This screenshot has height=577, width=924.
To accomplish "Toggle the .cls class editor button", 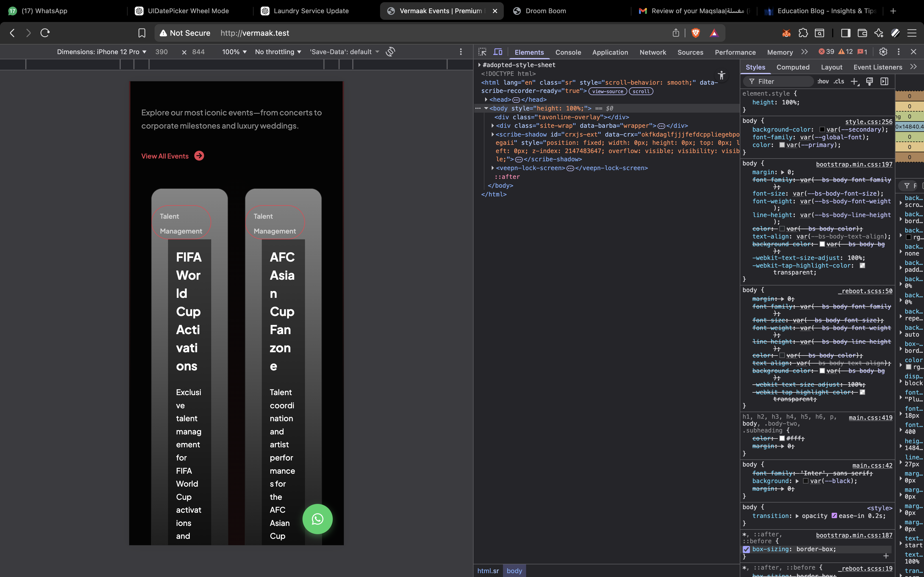I will pos(839,81).
